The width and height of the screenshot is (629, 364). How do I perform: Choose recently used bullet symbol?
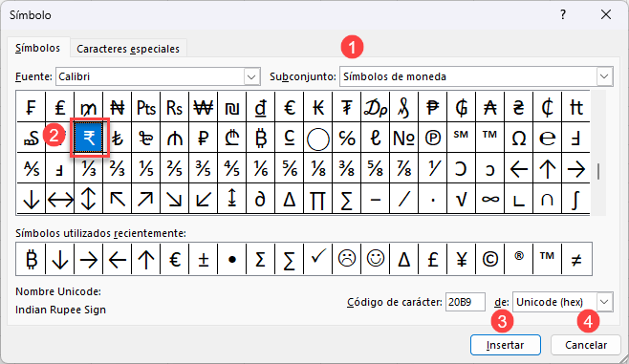tap(232, 259)
